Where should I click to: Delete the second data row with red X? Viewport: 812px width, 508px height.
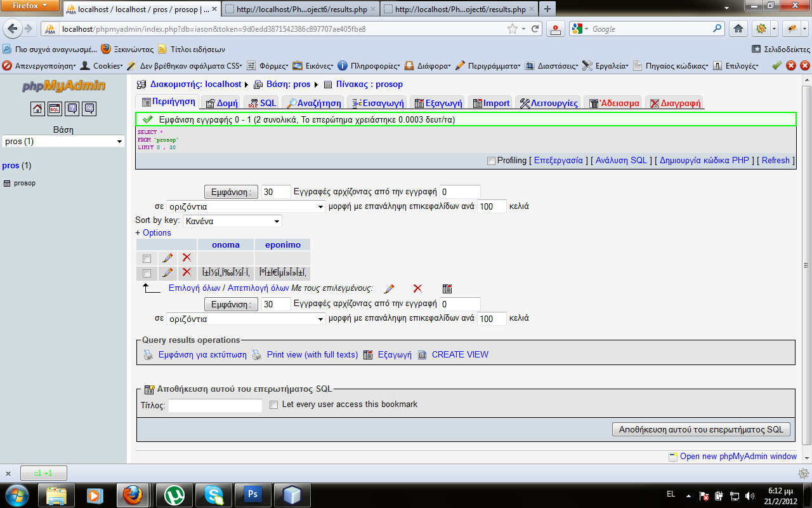(187, 272)
